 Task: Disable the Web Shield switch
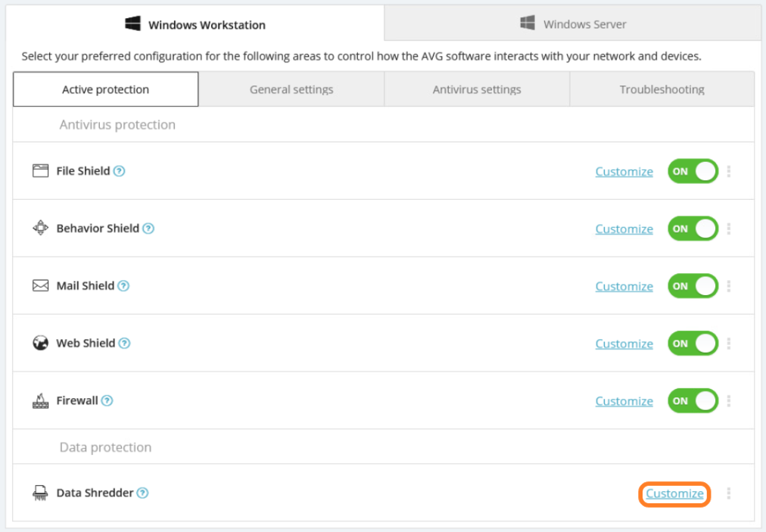[x=693, y=344]
